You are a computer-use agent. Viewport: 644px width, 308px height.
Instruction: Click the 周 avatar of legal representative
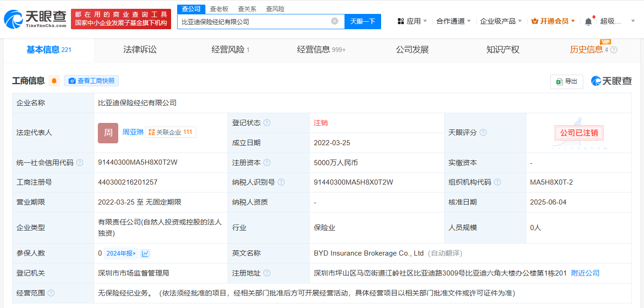pyautogui.click(x=108, y=133)
